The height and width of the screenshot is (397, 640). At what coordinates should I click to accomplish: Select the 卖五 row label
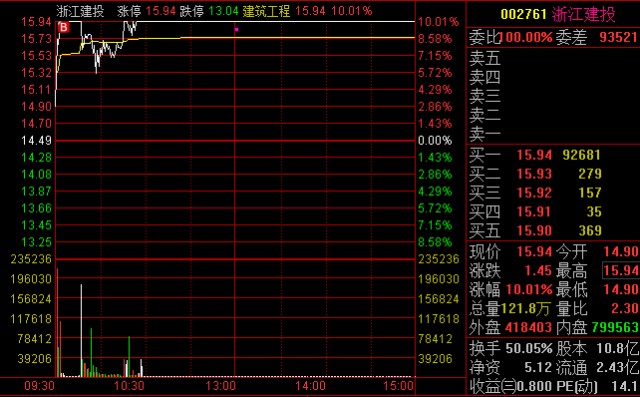pyautogui.click(x=484, y=58)
